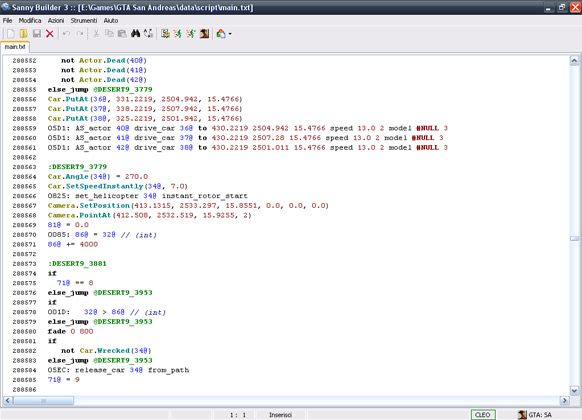Click the set_helicopter instant_rotor_start line
The image size is (582, 420).
(x=147, y=196)
